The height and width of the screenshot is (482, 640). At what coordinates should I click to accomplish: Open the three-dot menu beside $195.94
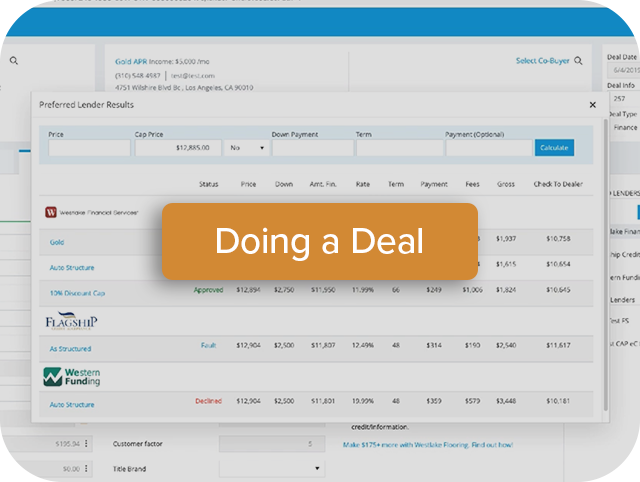tap(86, 443)
